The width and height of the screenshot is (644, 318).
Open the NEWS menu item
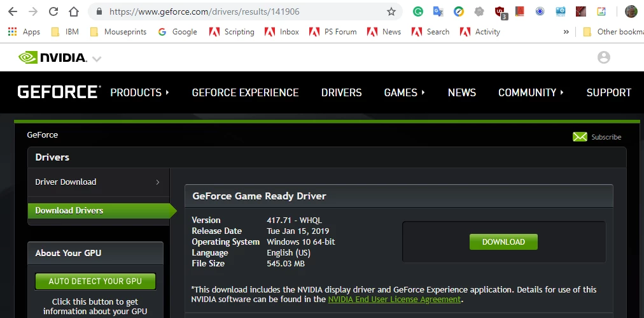tap(462, 92)
